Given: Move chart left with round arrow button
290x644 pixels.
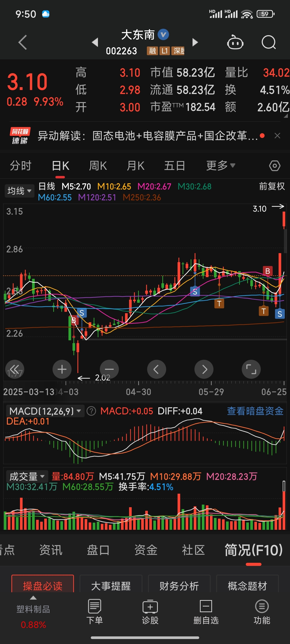Looking at the screenshot, I should tap(157, 369).
